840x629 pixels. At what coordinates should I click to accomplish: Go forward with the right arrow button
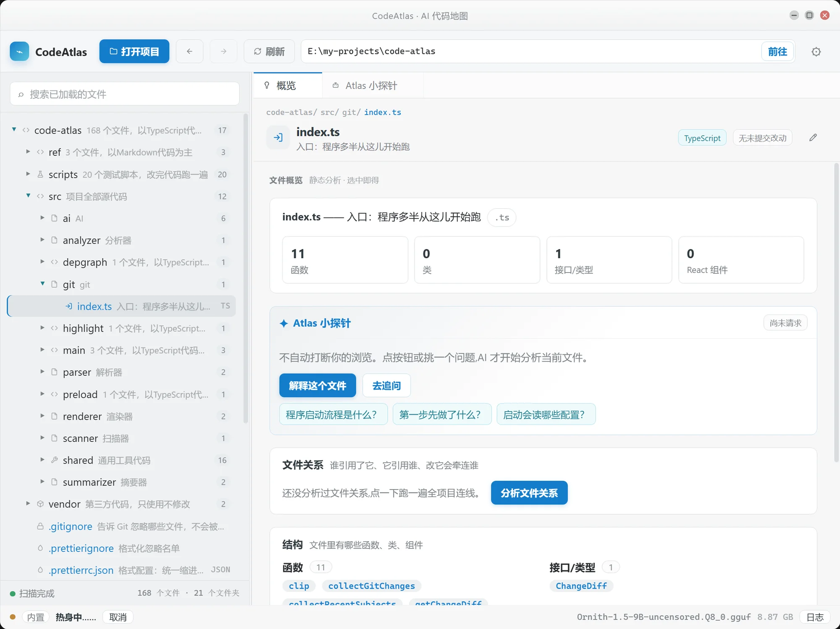point(223,51)
